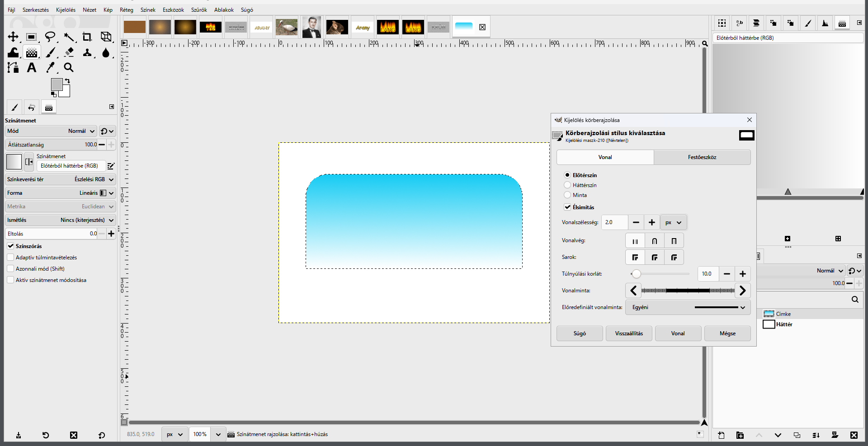
Task: Select the Paths tool
Action: pos(13,68)
